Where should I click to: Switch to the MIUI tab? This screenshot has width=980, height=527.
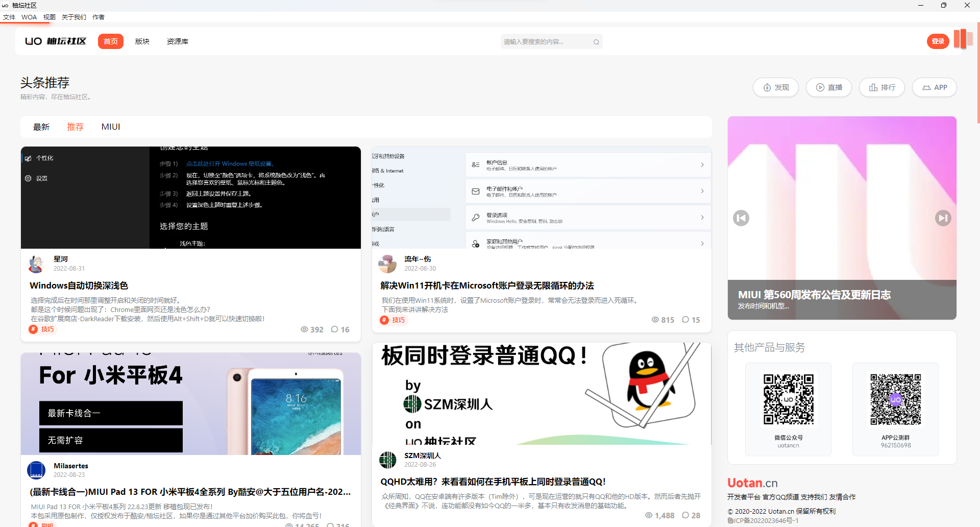pos(111,127)
